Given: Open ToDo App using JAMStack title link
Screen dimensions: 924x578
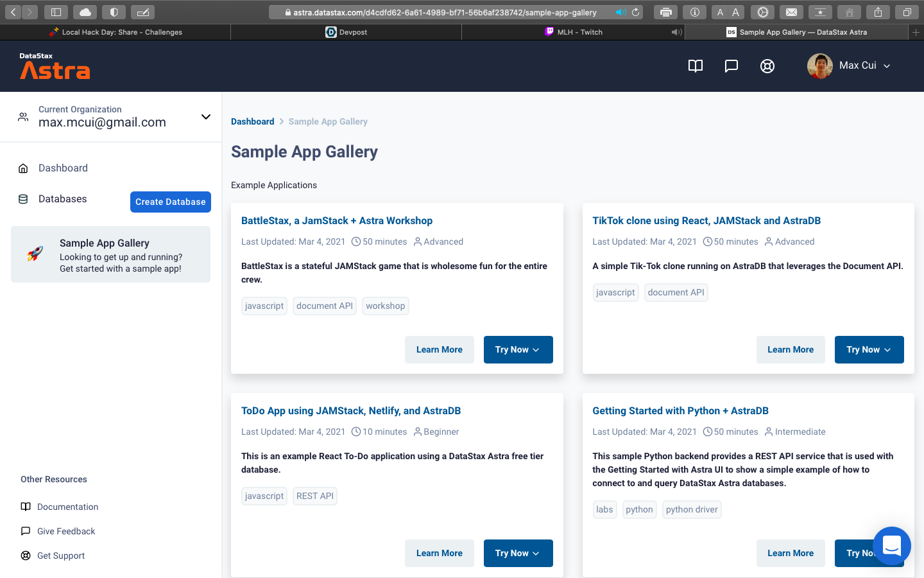Looking at the screenshot, I should click(x=351, y=410).
